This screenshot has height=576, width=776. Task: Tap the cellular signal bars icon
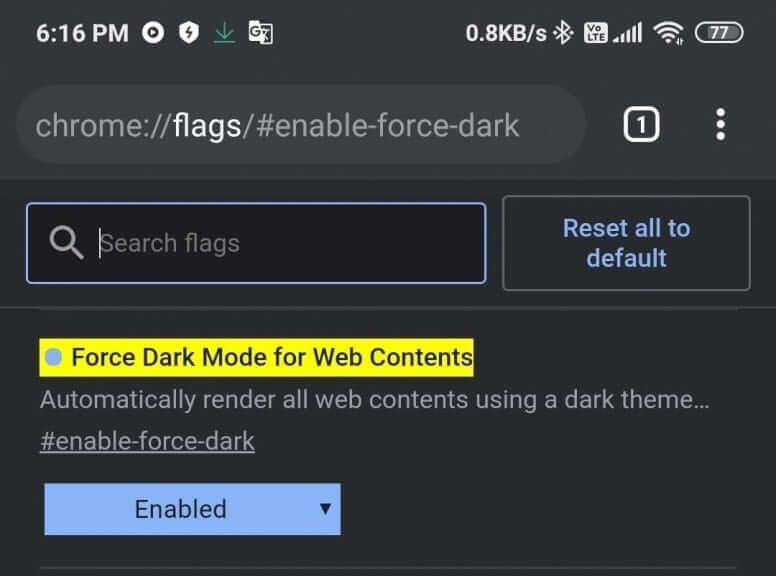tap(628, 33)
